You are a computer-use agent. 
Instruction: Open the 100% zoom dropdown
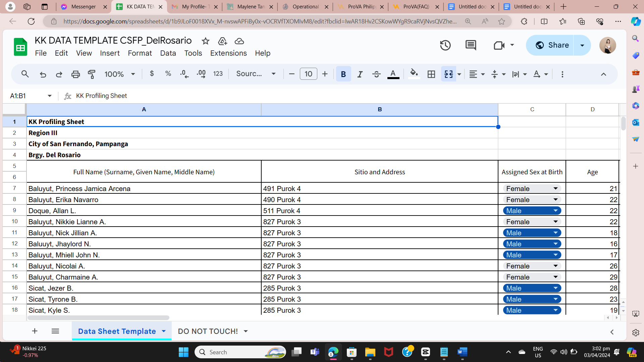click(120, 74)
